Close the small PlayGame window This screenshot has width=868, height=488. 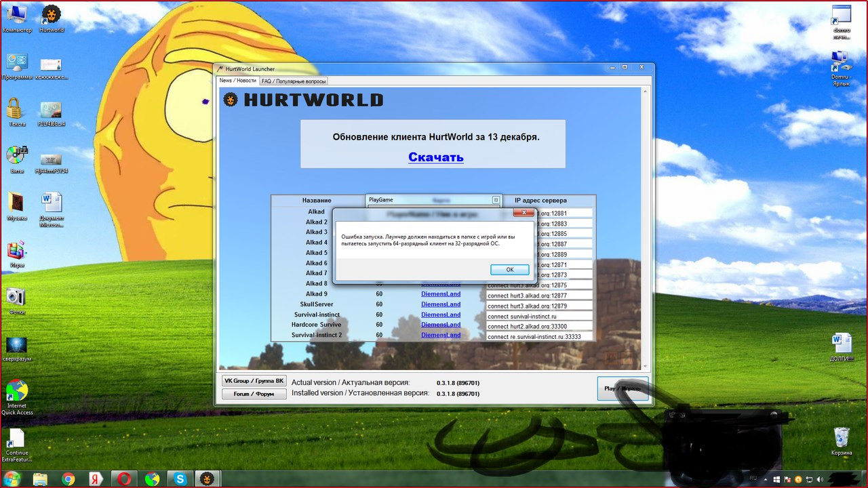point(496,200)
